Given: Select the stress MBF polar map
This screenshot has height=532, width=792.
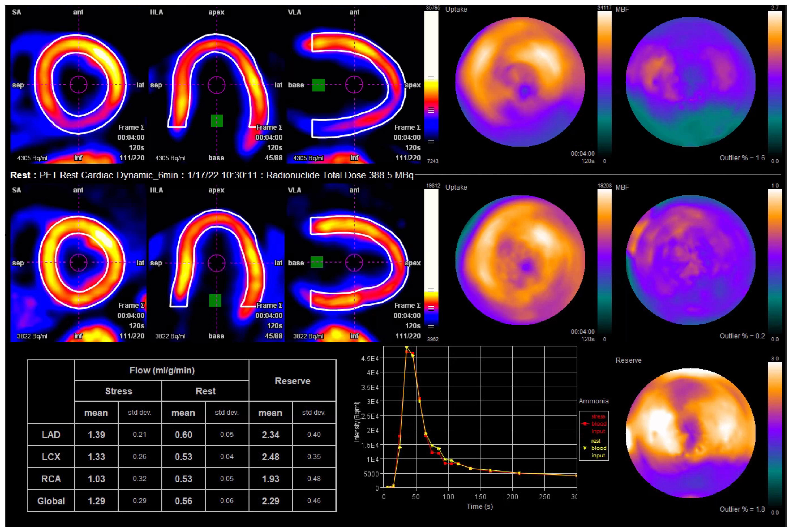Looking at the screenshot, I should 691,82.
